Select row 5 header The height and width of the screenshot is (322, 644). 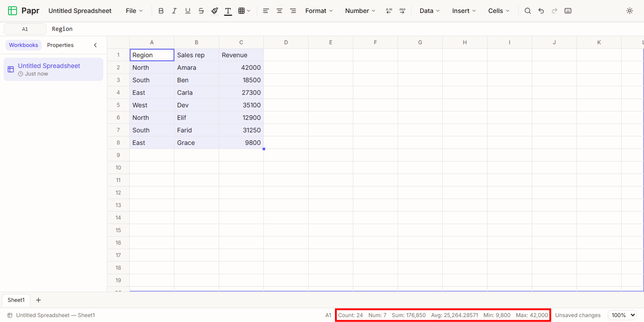tap(119, 105)
